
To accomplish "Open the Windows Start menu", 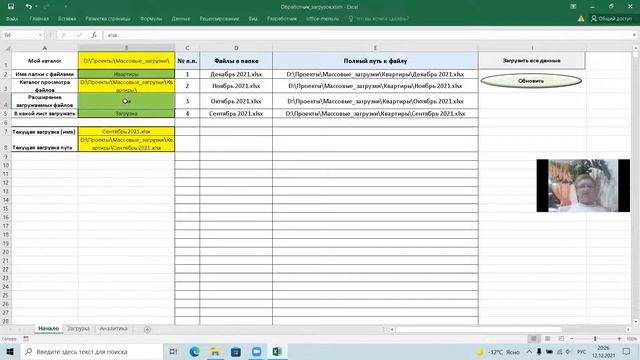I will coord(10,351).
